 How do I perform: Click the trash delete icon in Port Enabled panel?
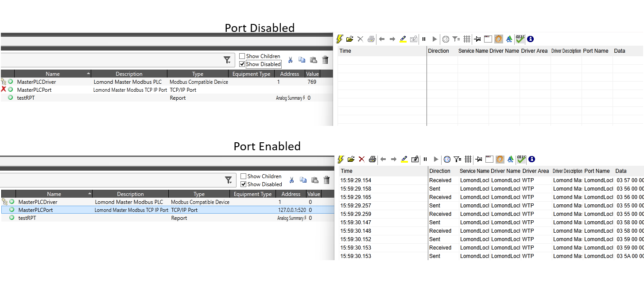[326, 180]
